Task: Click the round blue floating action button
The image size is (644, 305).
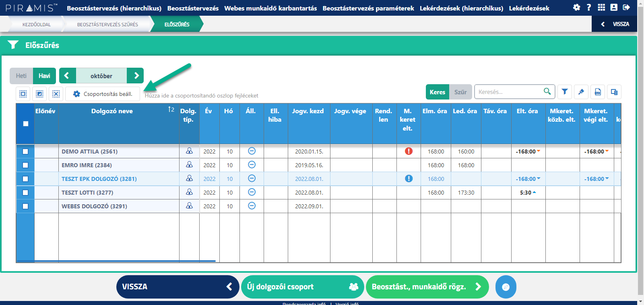Action: [x=506, y=287]
